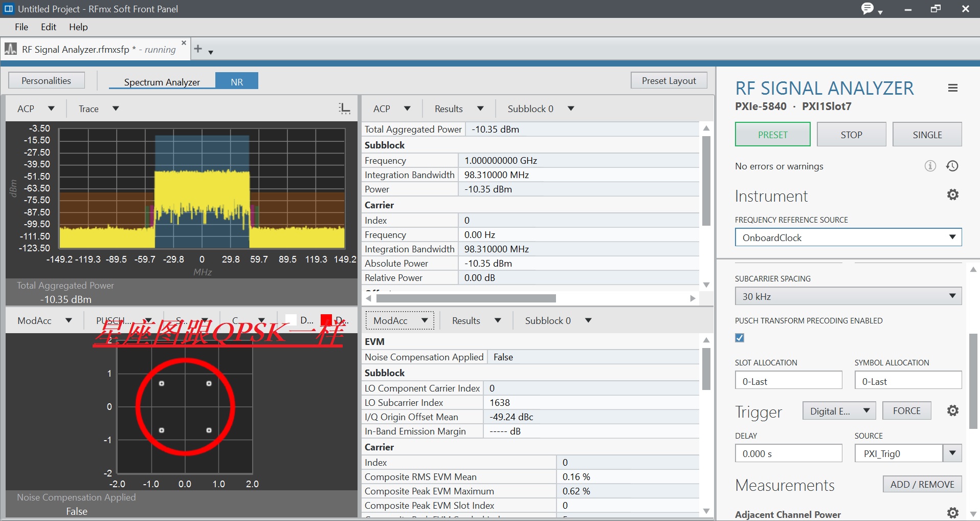Open Subcarrier Spacing 30 kHz dropdown

pos(848,296)
